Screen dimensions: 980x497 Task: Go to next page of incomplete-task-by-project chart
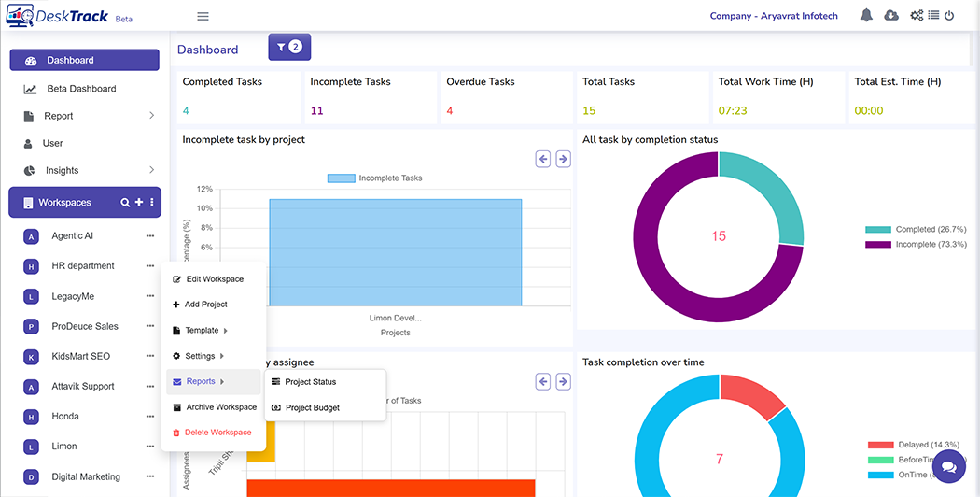coord(563,159)
